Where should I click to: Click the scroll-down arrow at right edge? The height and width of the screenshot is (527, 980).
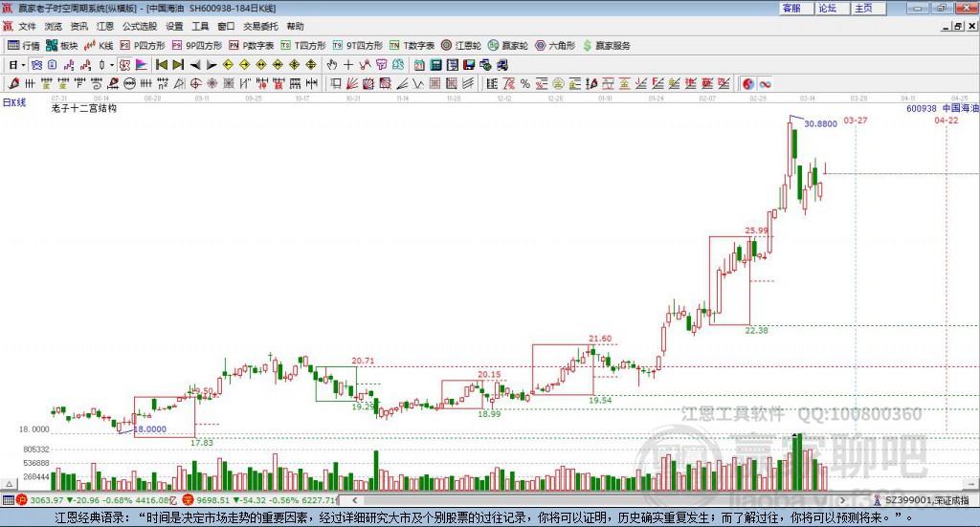[970, 484]
